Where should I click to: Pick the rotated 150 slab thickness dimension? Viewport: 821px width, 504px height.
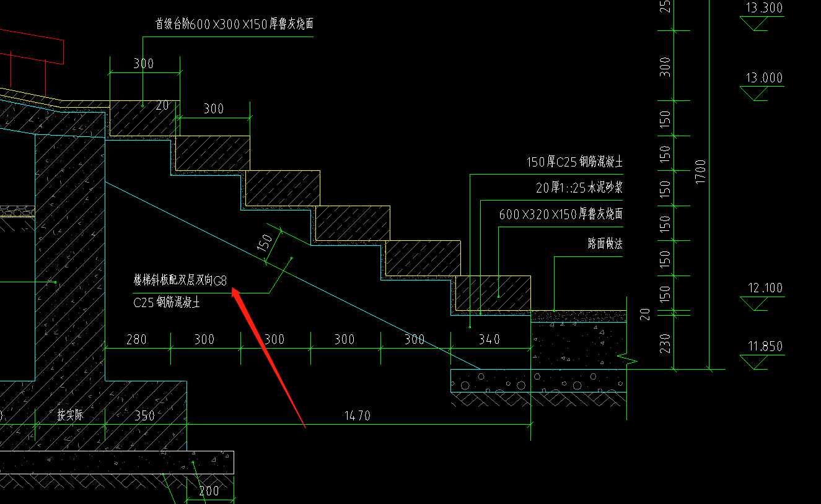click(x=265, y=242)
